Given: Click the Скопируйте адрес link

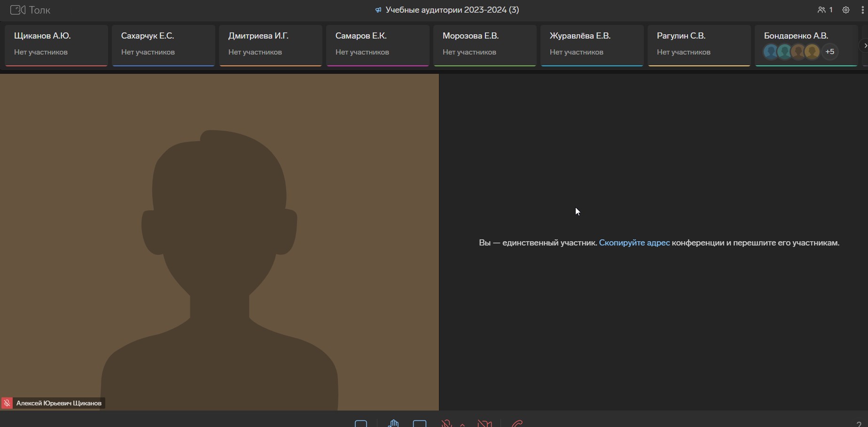Looking at the screenshot, I should pyautogui.click(x=634, y=243).
